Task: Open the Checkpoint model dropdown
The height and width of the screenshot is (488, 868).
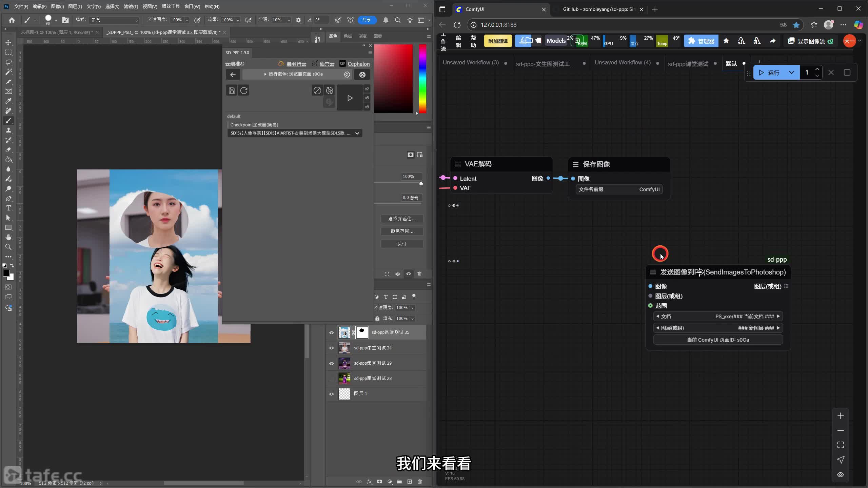Action: coord(294,133)
